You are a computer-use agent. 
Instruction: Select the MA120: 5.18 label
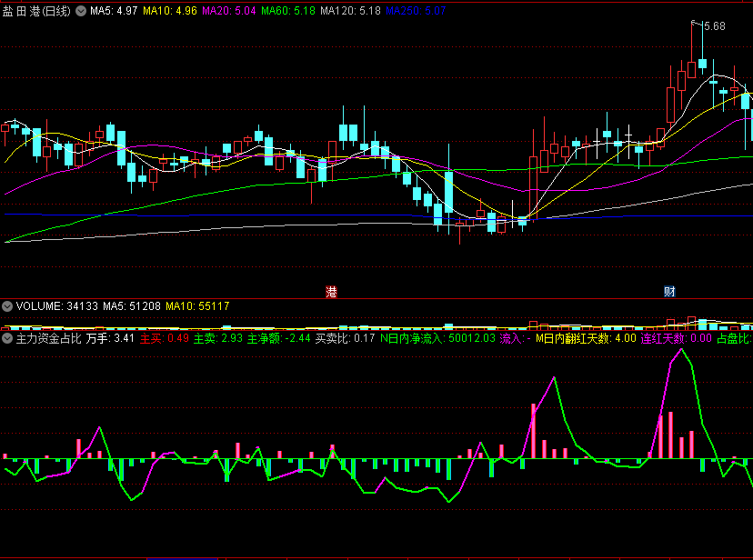click(x=350, y=11)
